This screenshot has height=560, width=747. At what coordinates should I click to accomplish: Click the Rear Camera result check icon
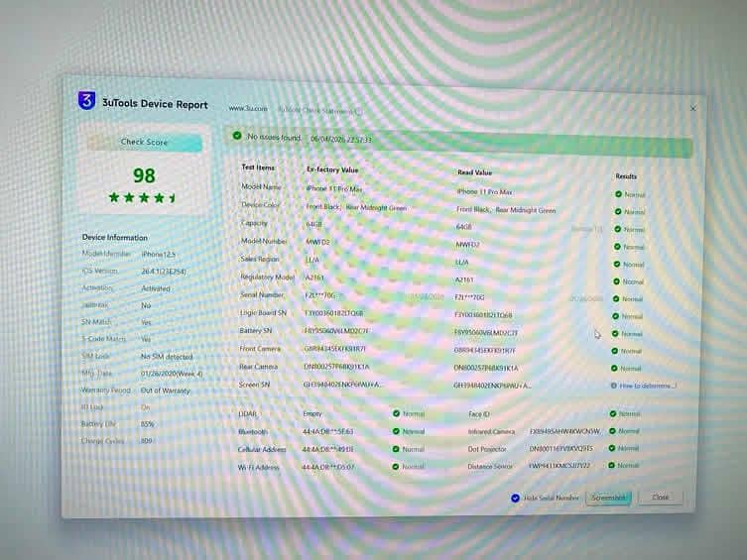point(614,368)
